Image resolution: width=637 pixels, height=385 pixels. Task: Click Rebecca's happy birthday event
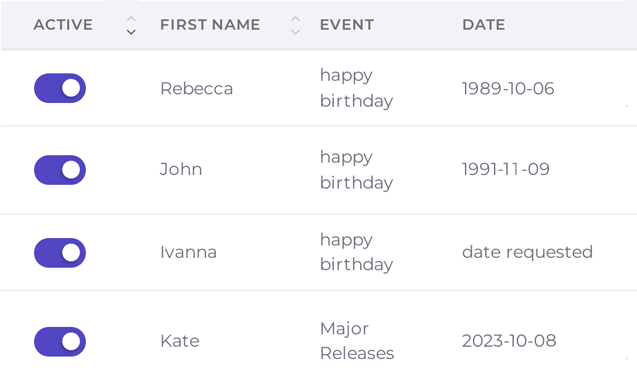(x=356, y=88)
